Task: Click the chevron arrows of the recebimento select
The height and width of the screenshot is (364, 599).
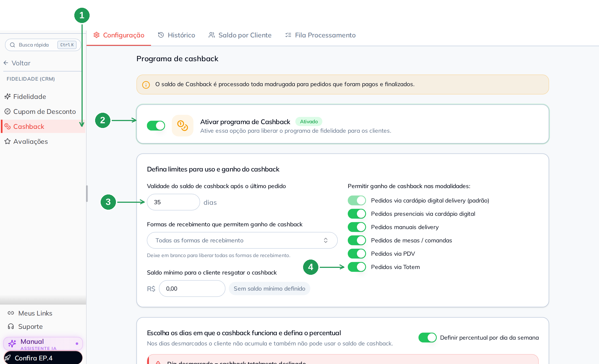Action: pos(326,240)
